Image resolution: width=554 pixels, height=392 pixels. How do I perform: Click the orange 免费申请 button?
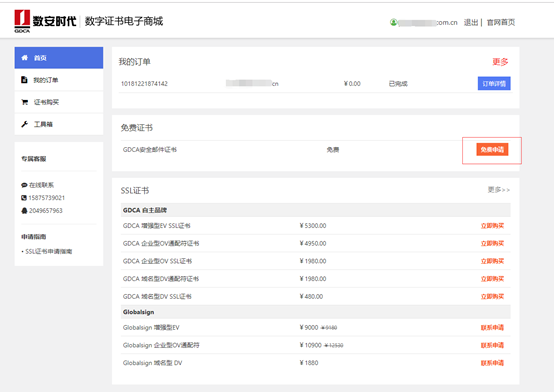(x=492, y=150)
